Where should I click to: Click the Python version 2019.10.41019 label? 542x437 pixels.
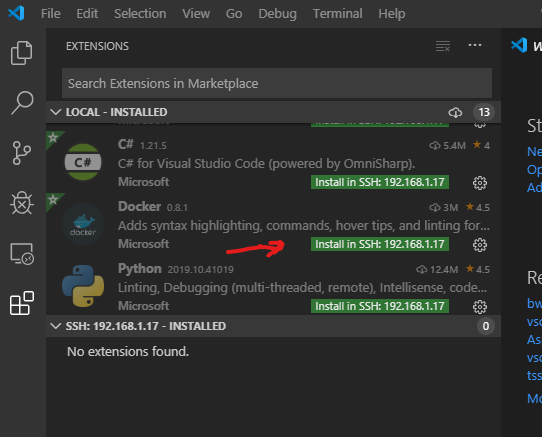click(200, 270)
